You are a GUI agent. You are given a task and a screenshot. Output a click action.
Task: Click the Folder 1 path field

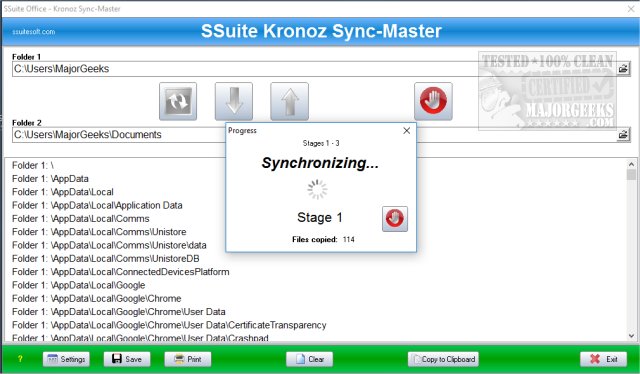coord(314,69)
